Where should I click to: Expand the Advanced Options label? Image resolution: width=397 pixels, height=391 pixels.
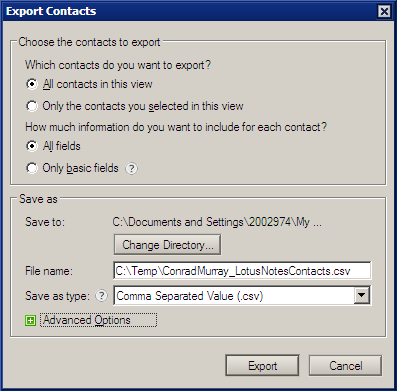point(98,320)
